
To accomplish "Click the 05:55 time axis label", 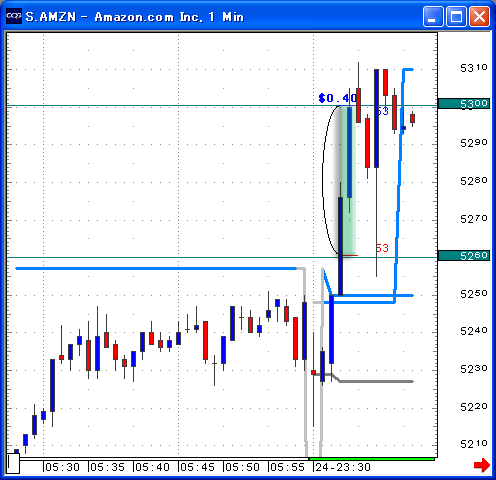I will [x=287, y=467].
